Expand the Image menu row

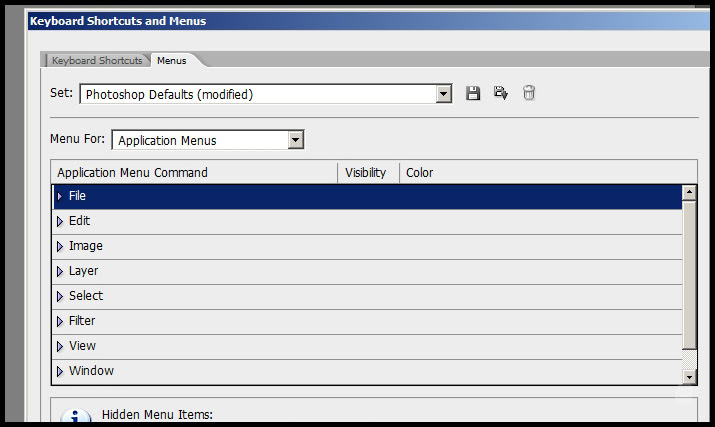[60, 246]
